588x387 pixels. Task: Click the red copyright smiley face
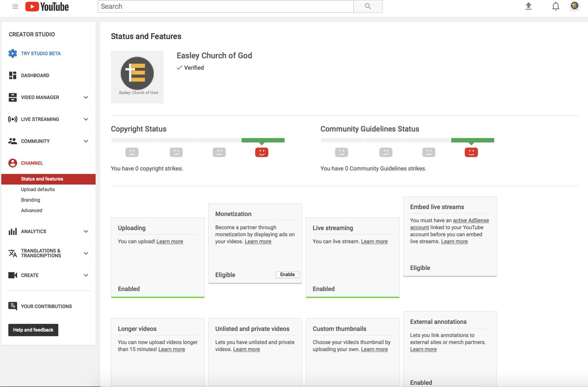[x=262, y=152]
